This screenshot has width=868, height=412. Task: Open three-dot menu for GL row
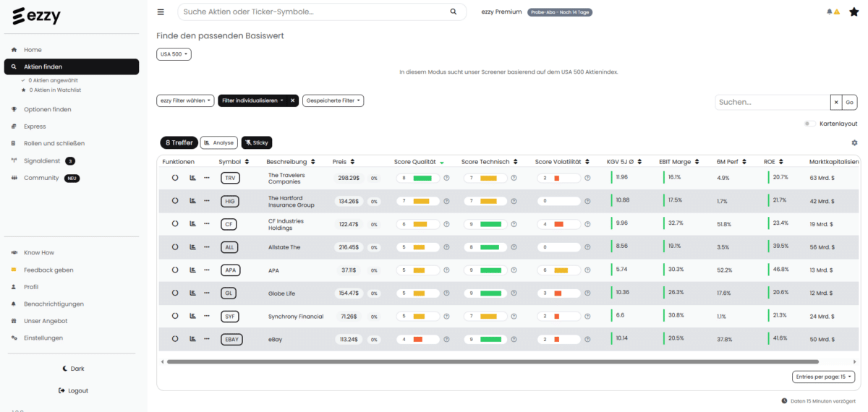pos(207,293)
